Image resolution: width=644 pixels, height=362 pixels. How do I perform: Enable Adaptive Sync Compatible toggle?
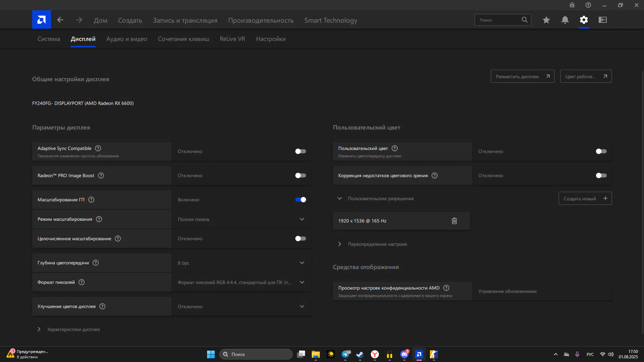[x=300, y=151]
